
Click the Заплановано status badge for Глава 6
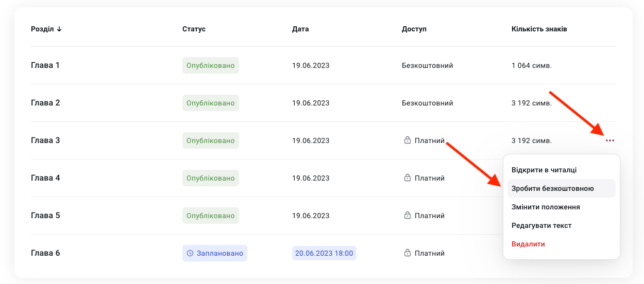215,253
